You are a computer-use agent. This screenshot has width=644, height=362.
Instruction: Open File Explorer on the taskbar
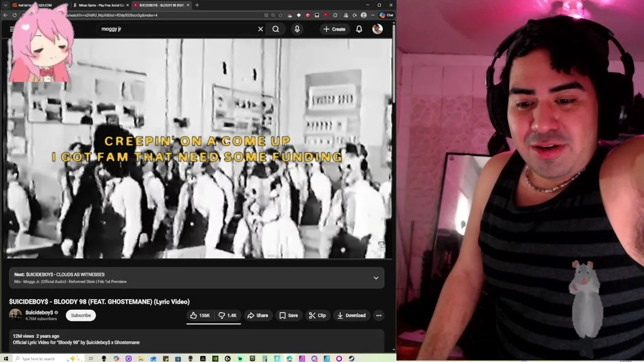[140, 358]
